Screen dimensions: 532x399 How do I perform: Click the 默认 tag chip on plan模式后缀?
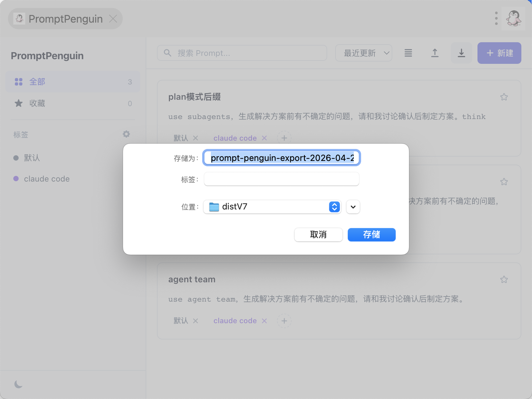click(181, 138)
